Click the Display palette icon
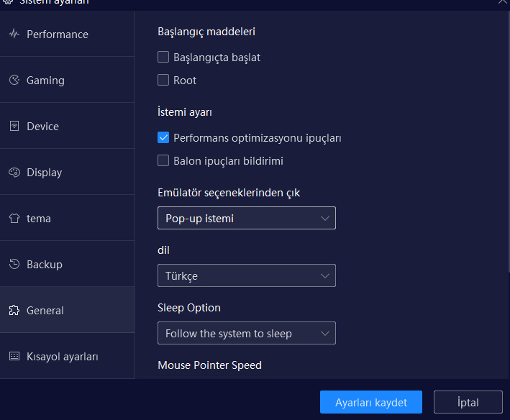 (x=14, y=172)
